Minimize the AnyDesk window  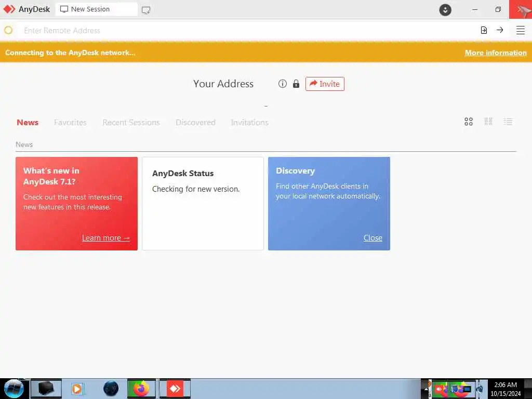(x=475, y=9)
